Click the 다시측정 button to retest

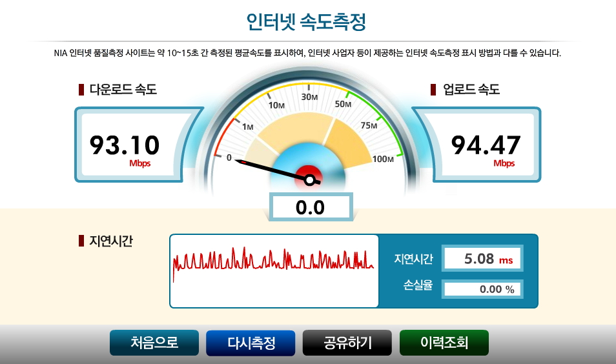pos(251,343)
